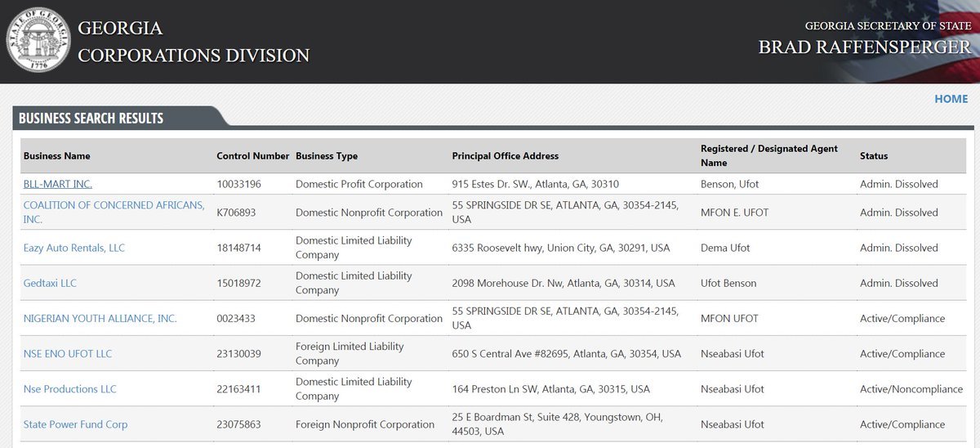
Task: Click the Status column header
Action: [x=873, y=156]
